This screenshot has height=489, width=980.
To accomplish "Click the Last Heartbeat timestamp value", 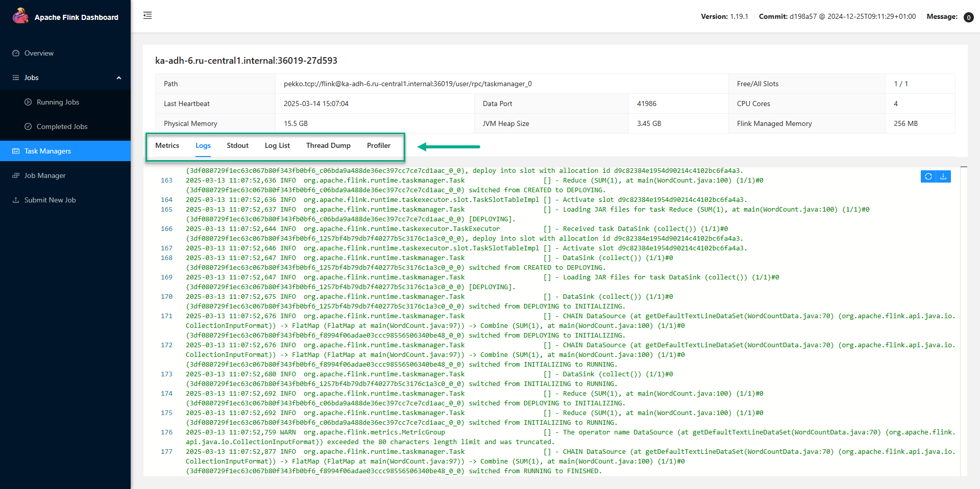I will [316, 104].
